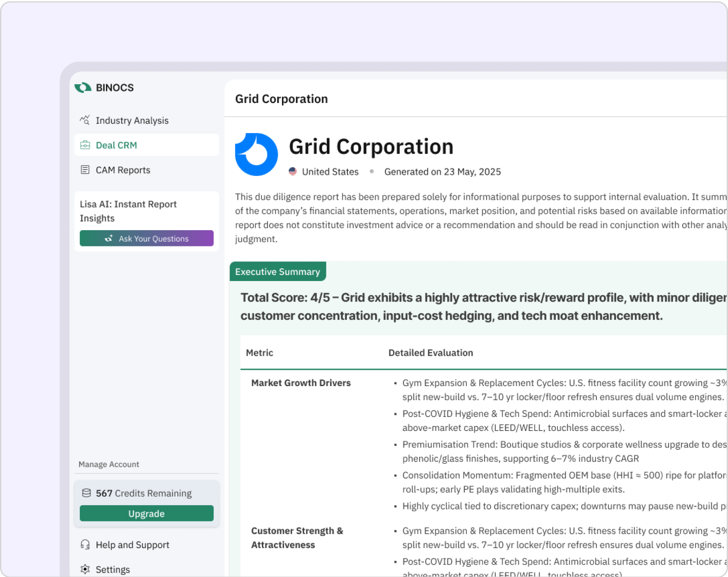The image size is (728, 577).
Task: Click the due diligence disclaimer paragraph
Action: [481, 218]
